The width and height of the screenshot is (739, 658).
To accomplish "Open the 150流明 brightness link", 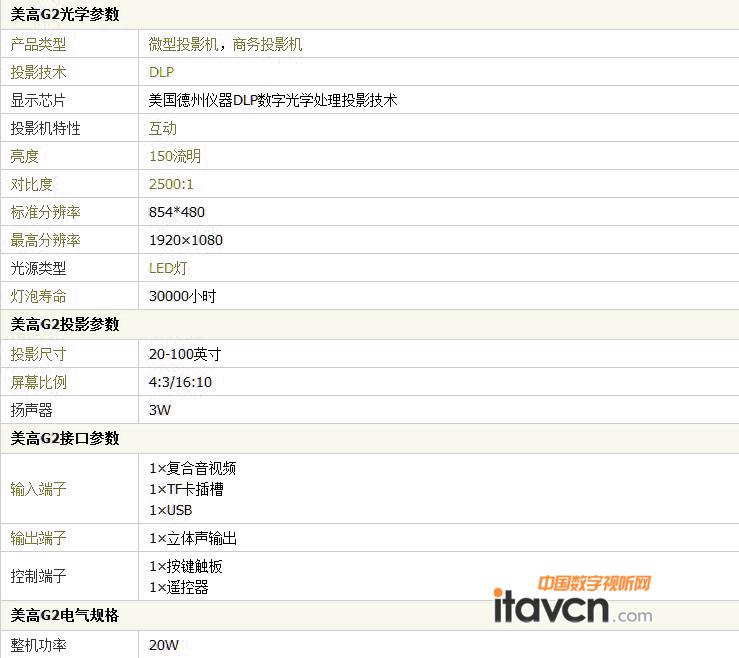I will pyautogui.click(x=175, y=156).
